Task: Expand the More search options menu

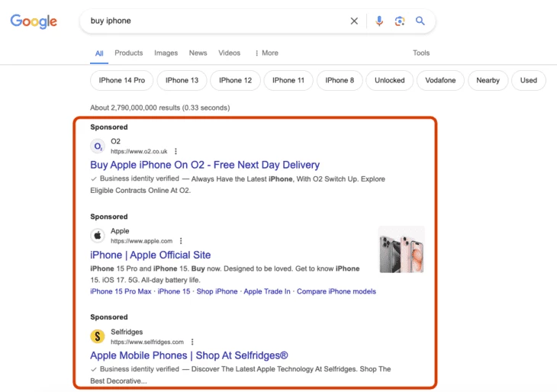Action: (266, 53)
